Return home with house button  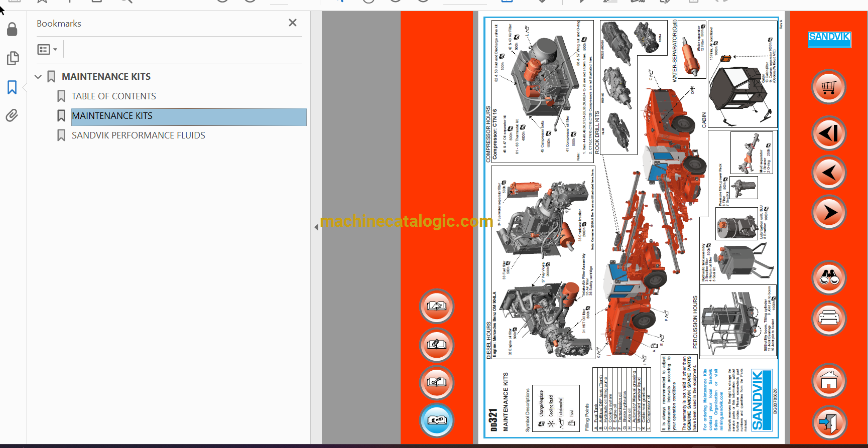pyautogui.click(x=829, y=381)
